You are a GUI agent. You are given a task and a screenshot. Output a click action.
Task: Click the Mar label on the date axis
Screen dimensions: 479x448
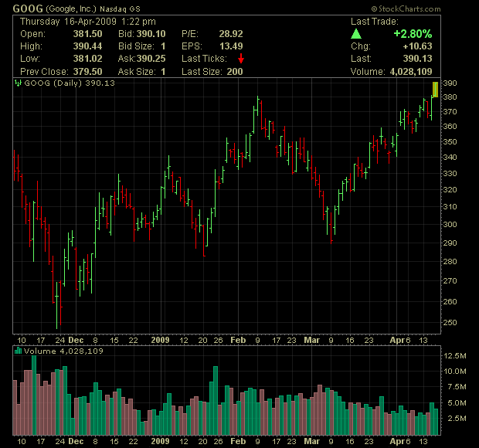click(313, 339)
